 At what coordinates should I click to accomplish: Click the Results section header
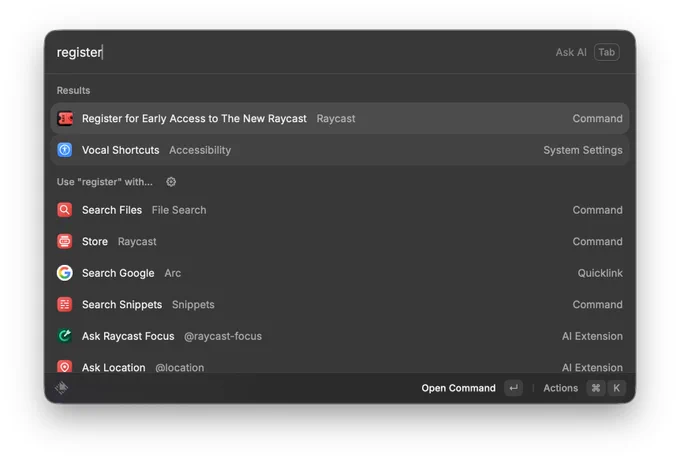coord(73,90)
